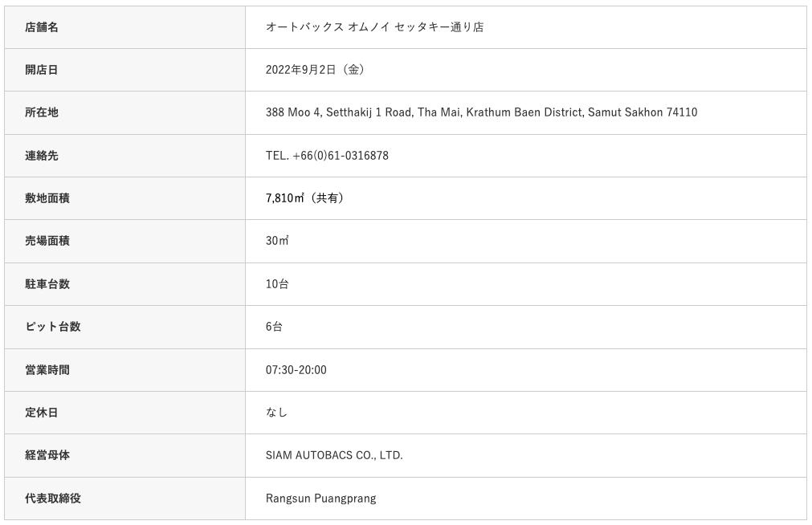Click the sales floor value 30㎡
The height and width of the screenshot is (525, 812).
pyautogui.click(x=277, y=241)
